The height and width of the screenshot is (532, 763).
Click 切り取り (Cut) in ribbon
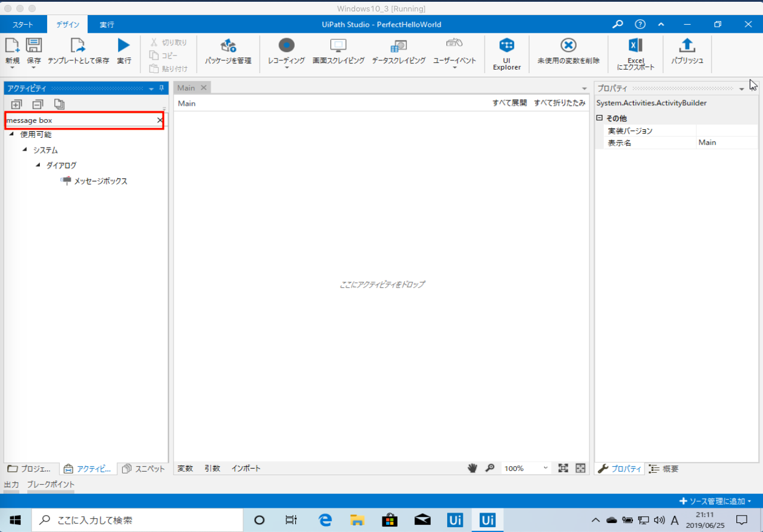pyautogui.click(x=168, y=43)
